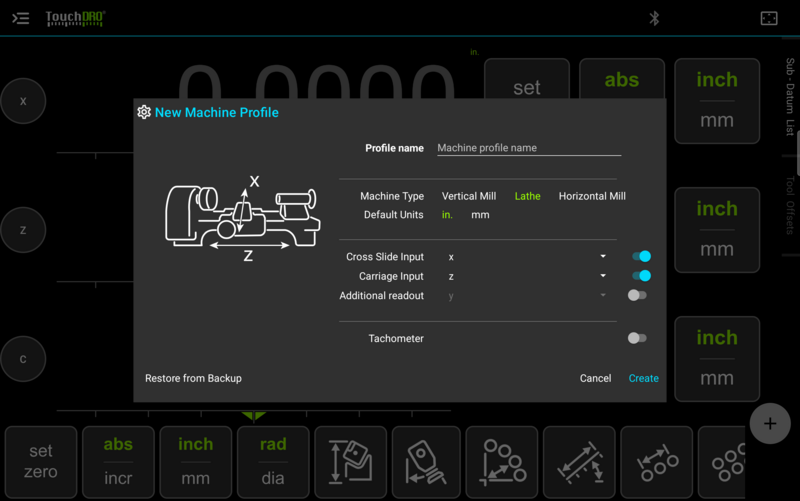
Task: Tap the plus floating action button
Action: (x=770, y=423)
